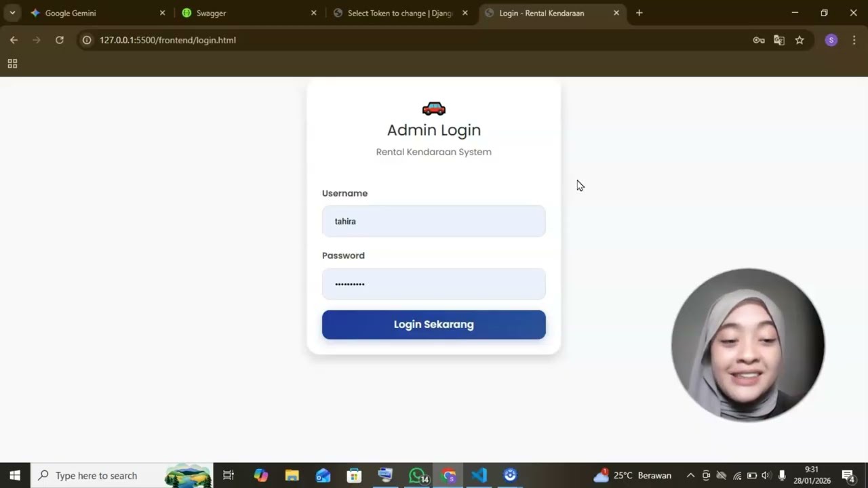Close the Select Token Django tab

pos(465,13)
